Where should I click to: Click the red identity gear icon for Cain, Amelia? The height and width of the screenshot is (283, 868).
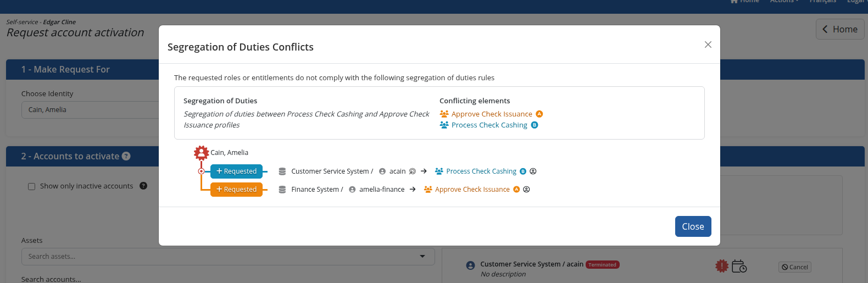(202, 153)
